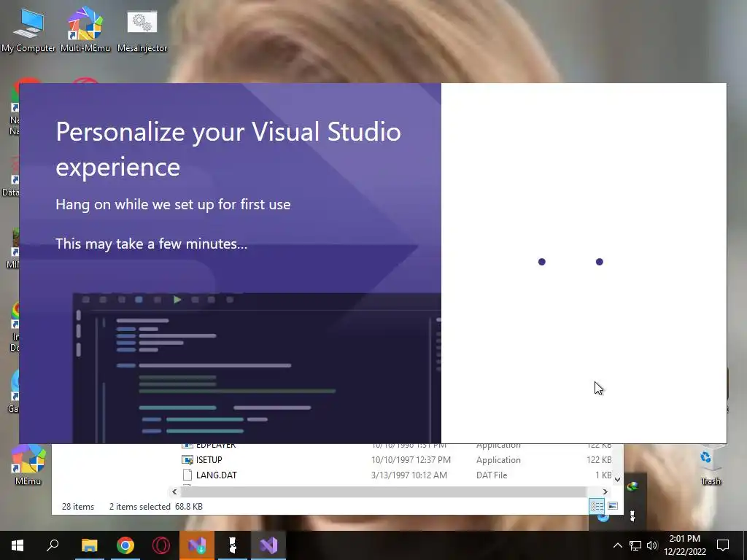Screen dimensions: 747x560
Task: Click the '28 items' status text
Action: point(78,507)
